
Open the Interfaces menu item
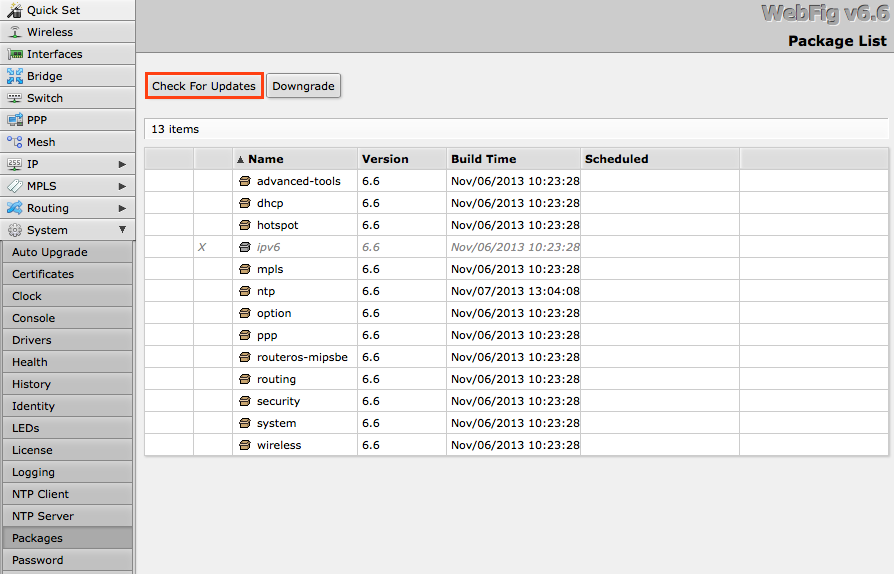coord(54,54)
